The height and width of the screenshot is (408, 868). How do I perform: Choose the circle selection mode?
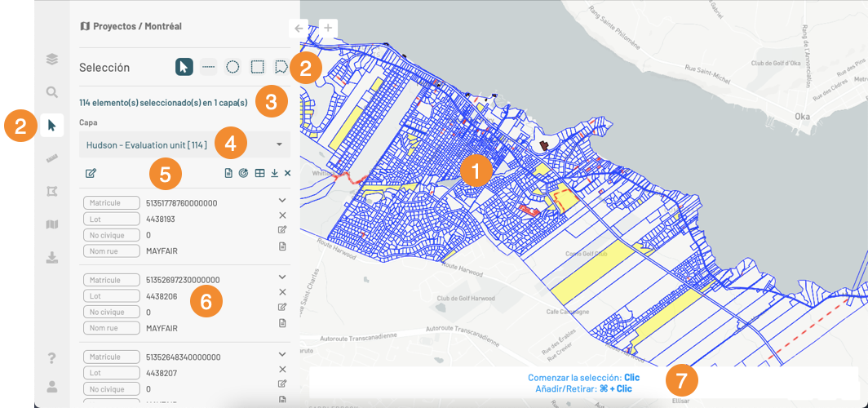232,68
